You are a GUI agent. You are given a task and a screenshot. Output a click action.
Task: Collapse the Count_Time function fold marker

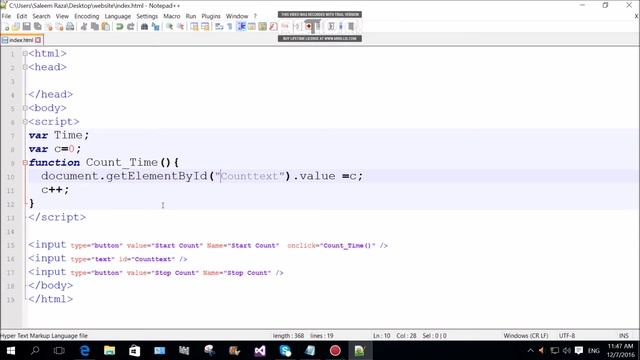coord(25,162)
